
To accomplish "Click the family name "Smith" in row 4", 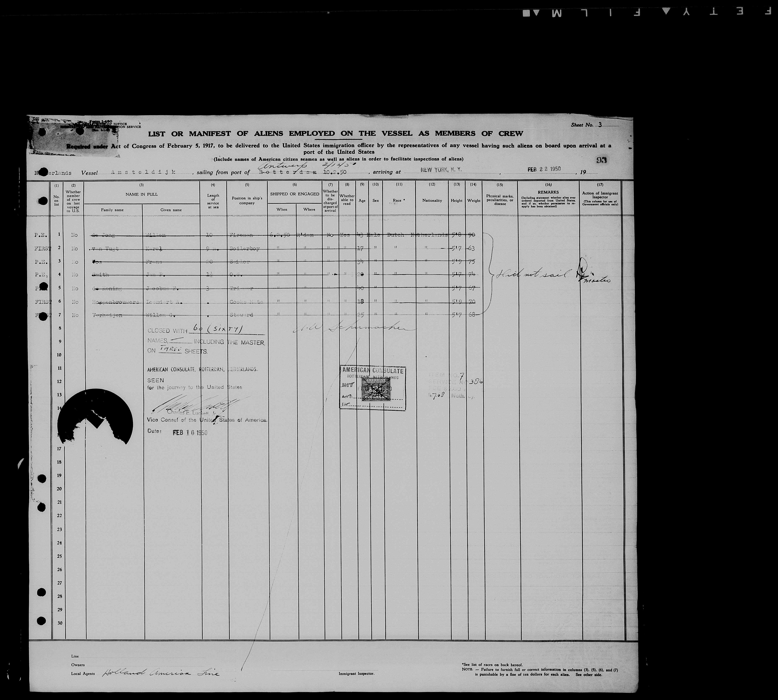I will [100, 275].
